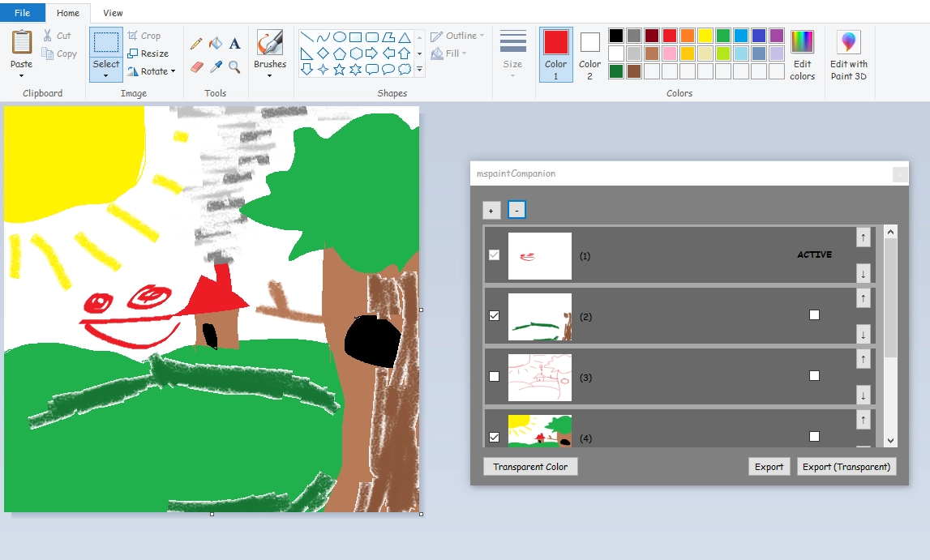The image size is (930, 560).
Task: Expand the Size dropdown
Action: point(513,54)
